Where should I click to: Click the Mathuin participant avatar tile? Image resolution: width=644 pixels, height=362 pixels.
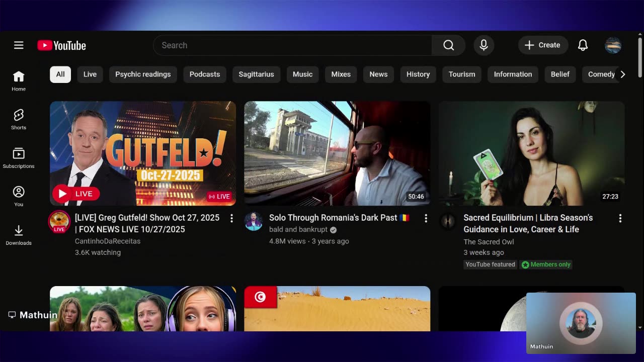pyautogui.click(x=581, y=323)
